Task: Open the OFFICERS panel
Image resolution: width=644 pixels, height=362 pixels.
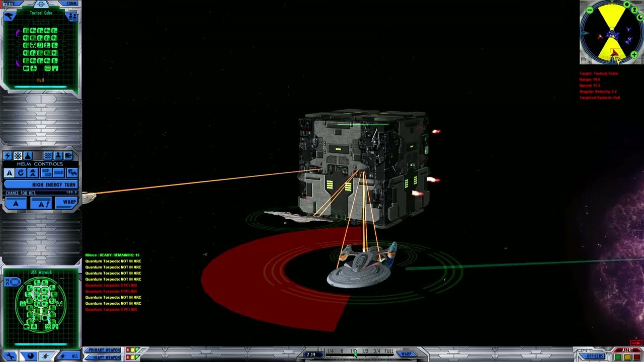Action: coord(593,356)
